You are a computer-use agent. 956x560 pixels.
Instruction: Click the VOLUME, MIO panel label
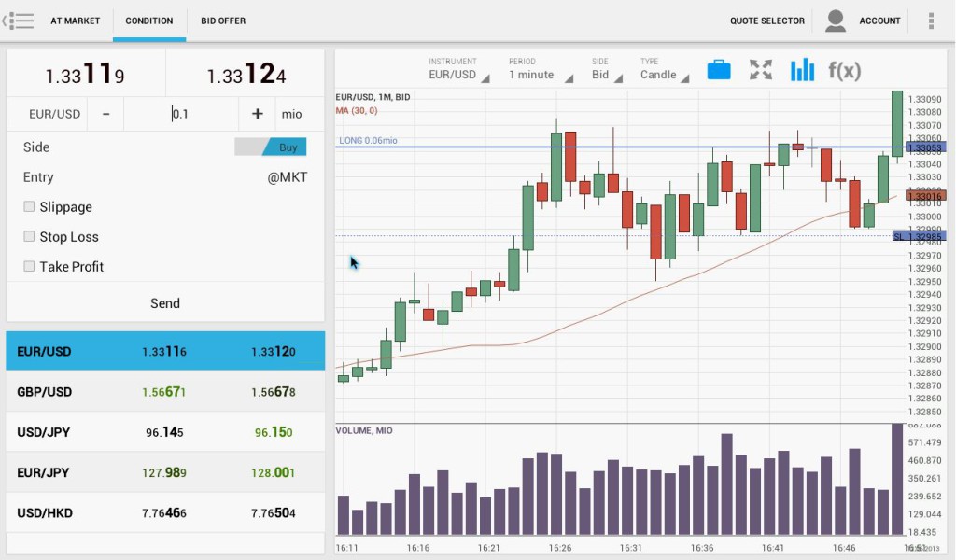(364, 430)
